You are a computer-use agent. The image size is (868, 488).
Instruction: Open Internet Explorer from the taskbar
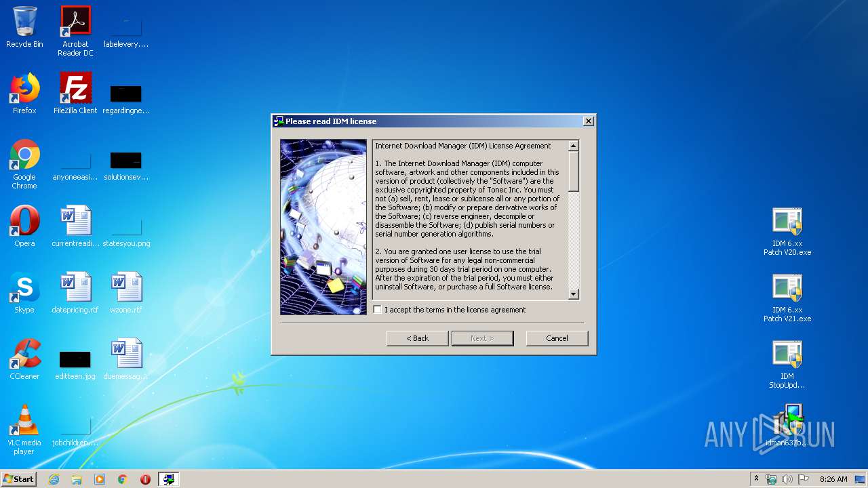(x=54, y=479)
